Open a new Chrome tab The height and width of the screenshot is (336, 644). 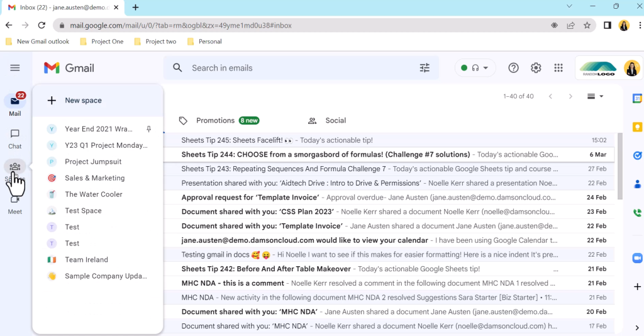coord(136,7)
